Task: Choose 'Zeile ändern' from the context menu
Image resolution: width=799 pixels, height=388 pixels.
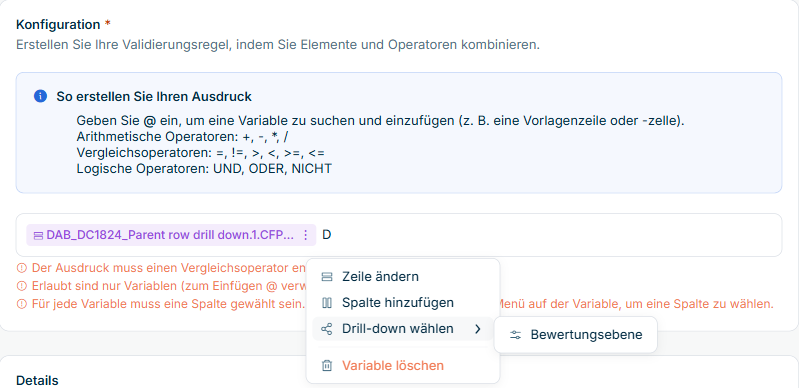Action: [x=403, y=277]
